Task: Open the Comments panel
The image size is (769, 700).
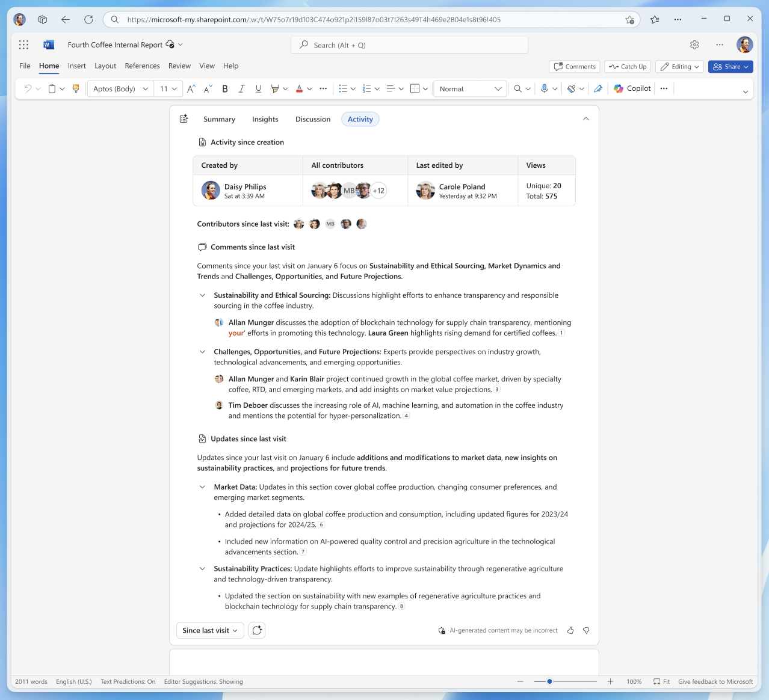Action: (x=574, y=66)
